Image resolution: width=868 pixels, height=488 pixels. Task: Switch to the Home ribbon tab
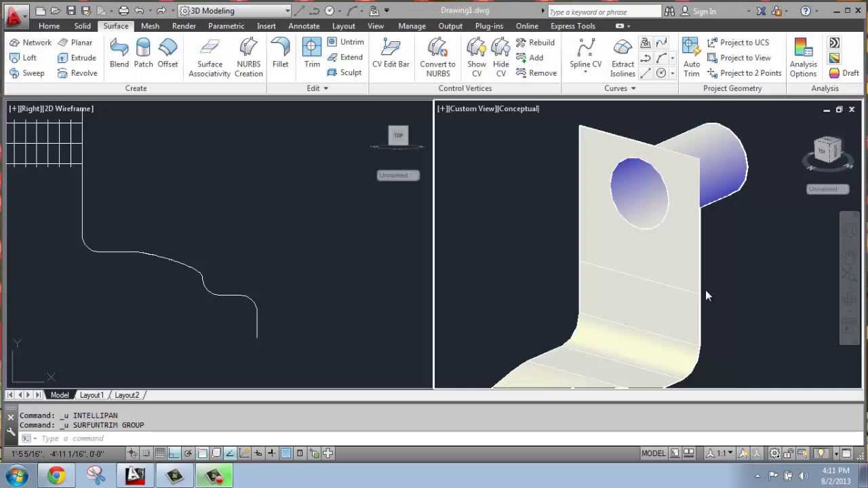[x=49, y=26]
